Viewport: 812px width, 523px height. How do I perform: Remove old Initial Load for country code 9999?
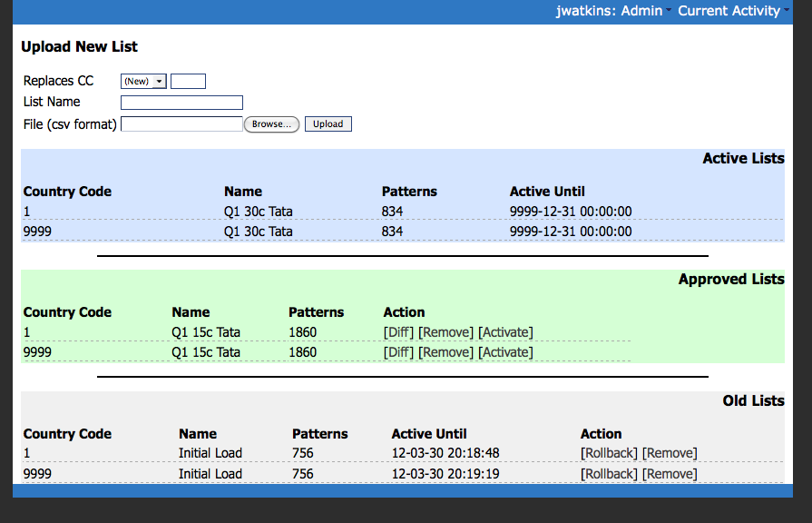coord(670,474)
